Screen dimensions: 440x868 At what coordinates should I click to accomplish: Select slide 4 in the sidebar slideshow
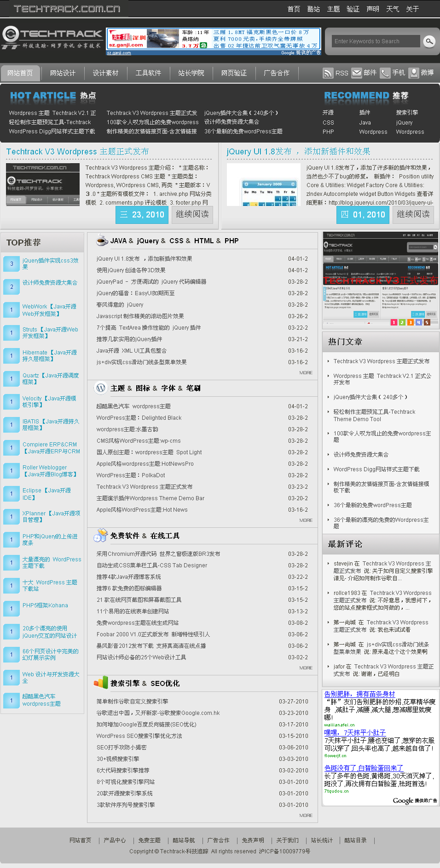(x=418, y=323)
